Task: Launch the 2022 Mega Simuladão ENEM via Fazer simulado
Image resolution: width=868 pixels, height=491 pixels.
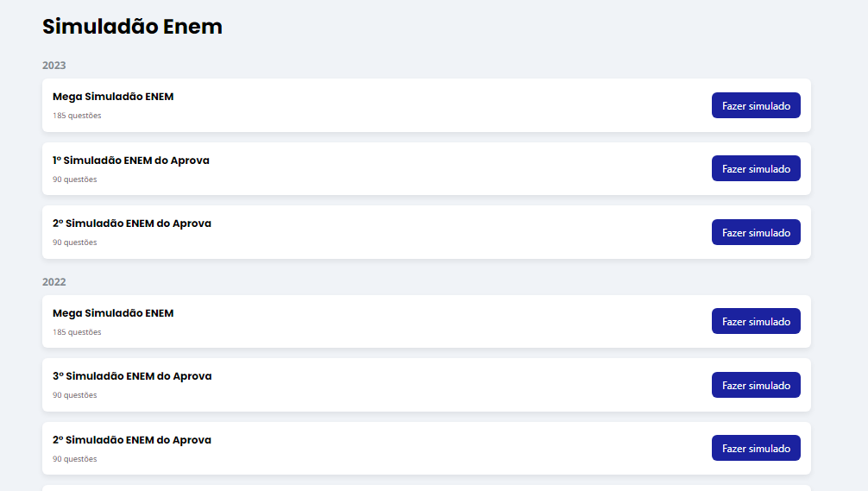Action: coord(756,321)
